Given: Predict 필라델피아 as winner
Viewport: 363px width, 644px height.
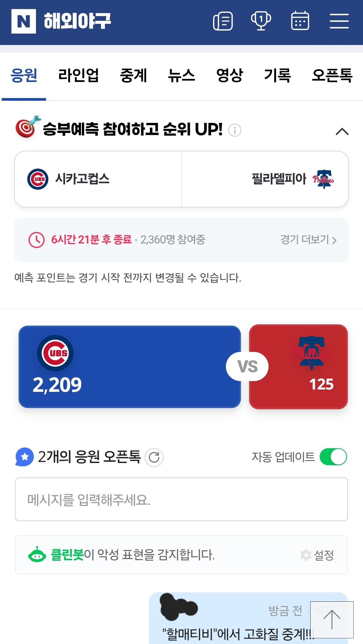Looking at the screenshot, I should [265, 179].
